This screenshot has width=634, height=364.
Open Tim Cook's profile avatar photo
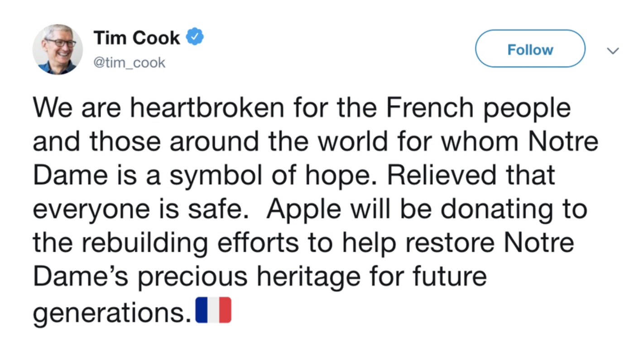point(58,49)
